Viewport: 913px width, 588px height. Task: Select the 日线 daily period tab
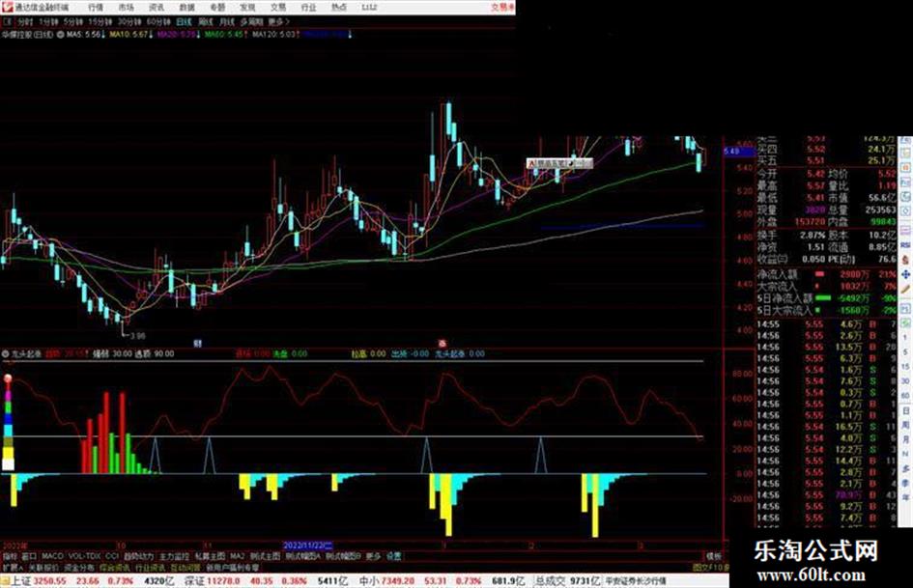[x=184, y=22]
